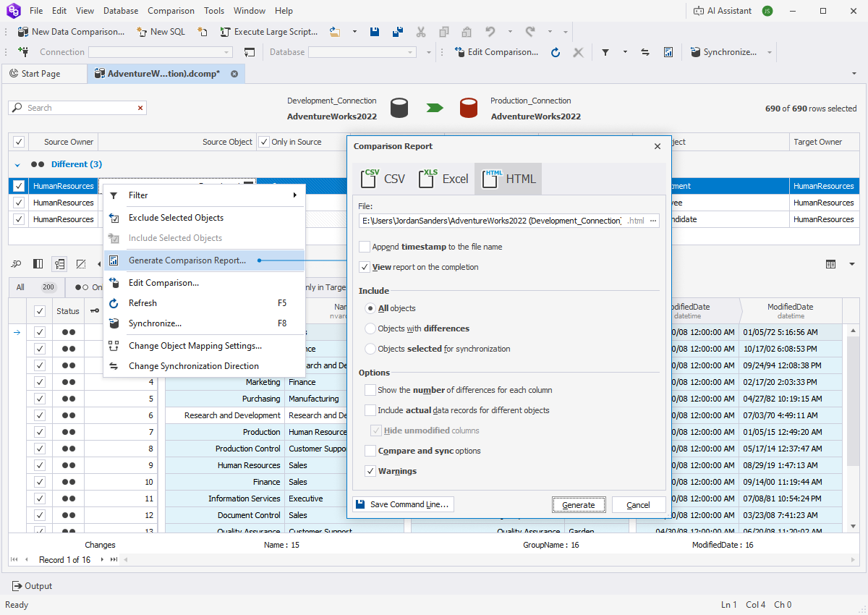Close the Comparison Report dialog

tap(658, 146)
